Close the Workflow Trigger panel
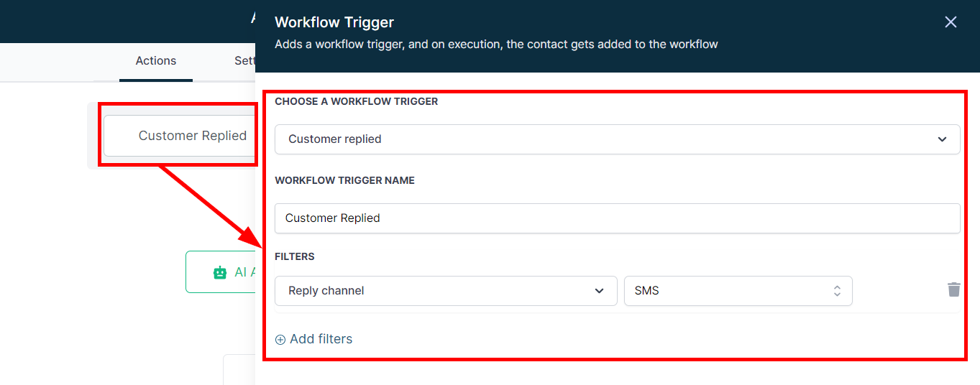The image size is (980, 385). coord(951,22)
